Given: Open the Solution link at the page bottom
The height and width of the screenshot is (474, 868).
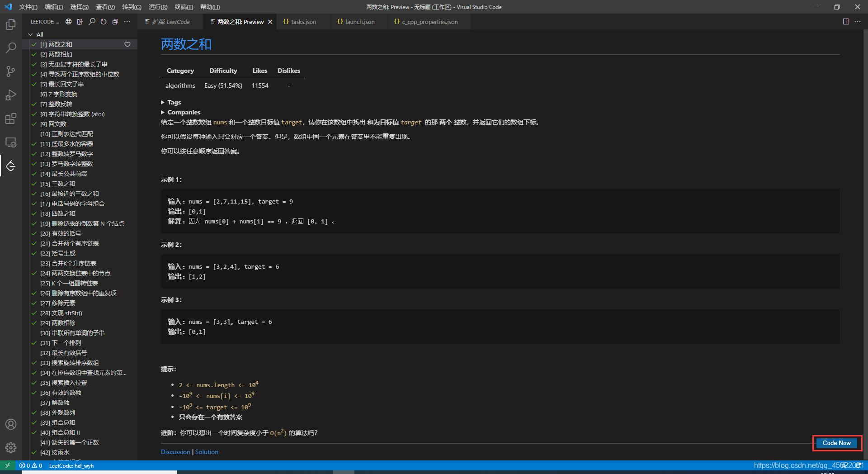Looking at the screenshot, I should pos(207,451).
